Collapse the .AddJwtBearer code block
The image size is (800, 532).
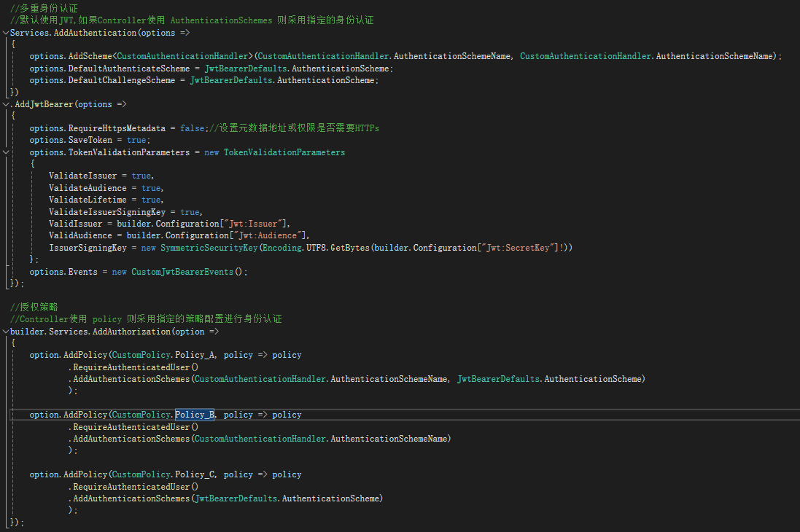pos(6,104)
